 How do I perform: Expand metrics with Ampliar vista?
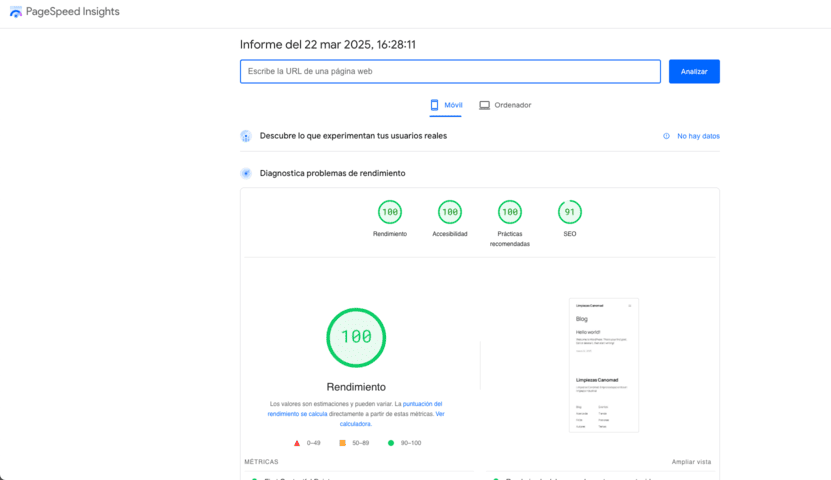(x=691, y=462)
